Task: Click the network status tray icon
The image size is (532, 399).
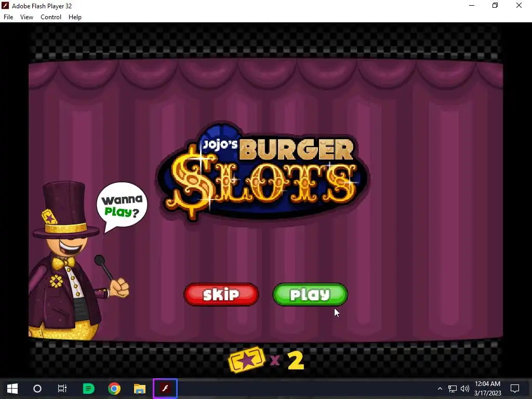Action: point(453,389)
